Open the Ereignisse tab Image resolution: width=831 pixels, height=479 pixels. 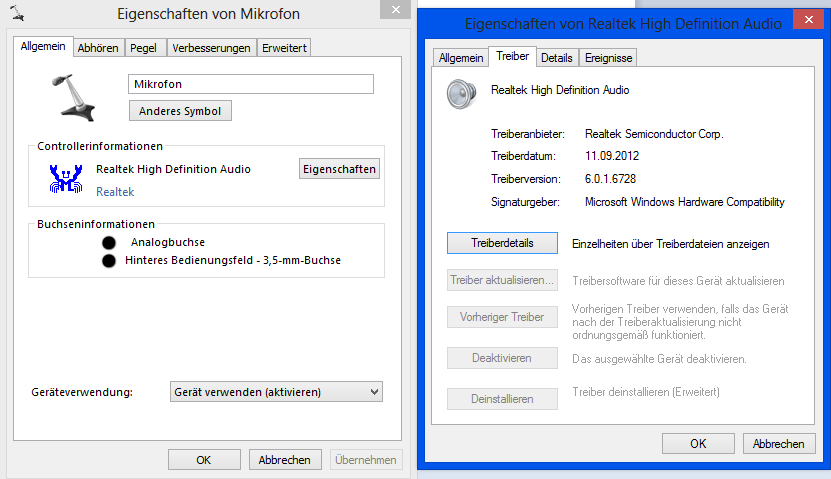point(608,58)
